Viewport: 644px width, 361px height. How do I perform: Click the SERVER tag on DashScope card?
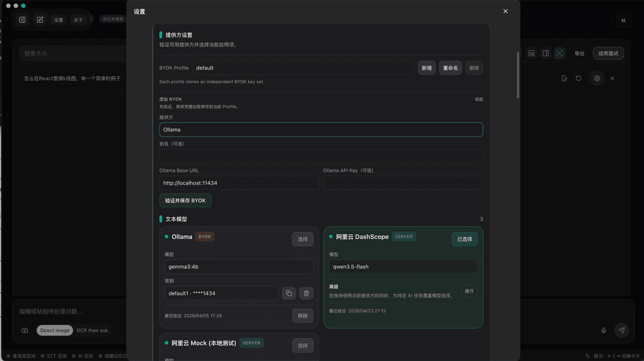click(404, 236)
